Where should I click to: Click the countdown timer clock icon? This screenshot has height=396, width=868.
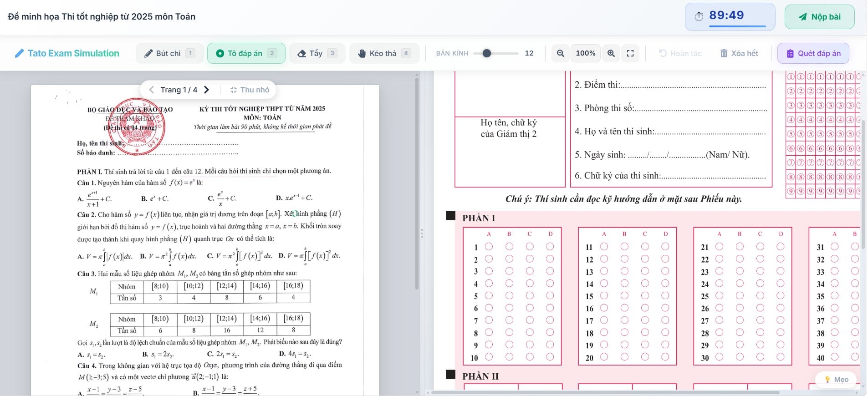[x=699, y=16]
